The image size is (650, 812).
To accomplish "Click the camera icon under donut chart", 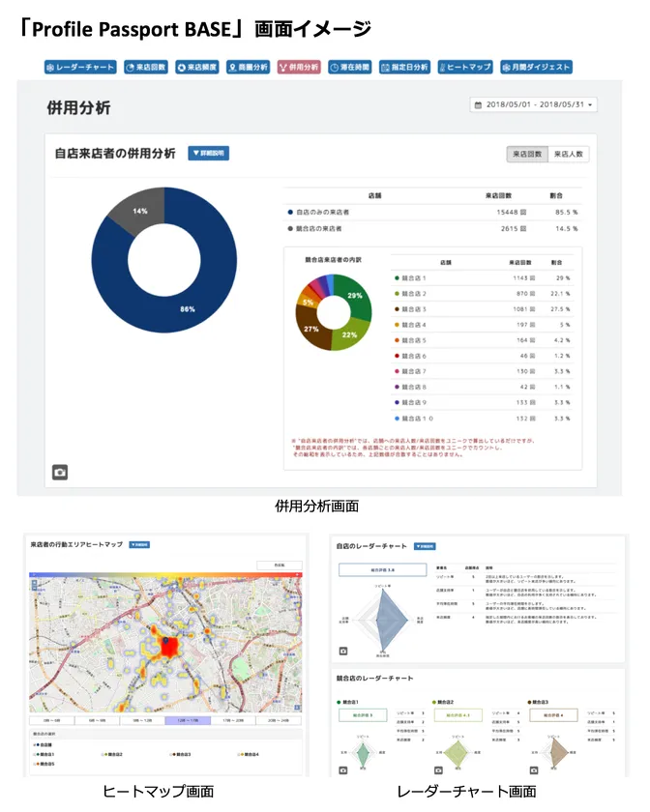I will [x=60, y=473].
